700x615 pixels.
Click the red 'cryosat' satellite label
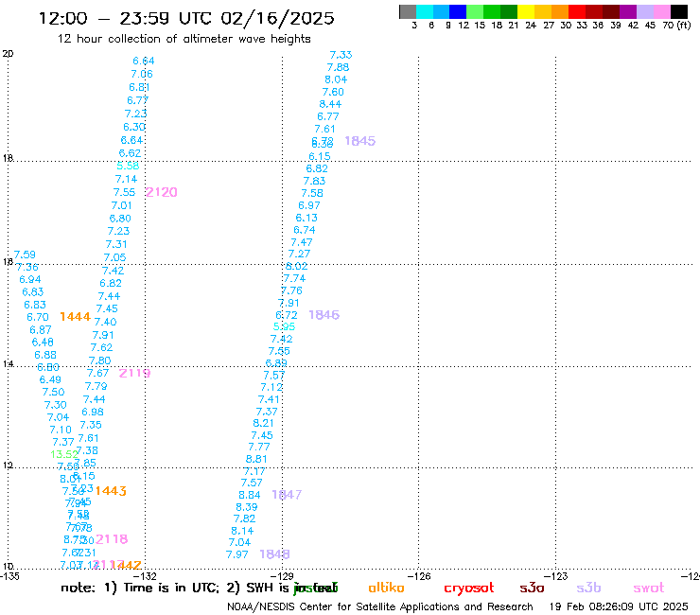469,589
